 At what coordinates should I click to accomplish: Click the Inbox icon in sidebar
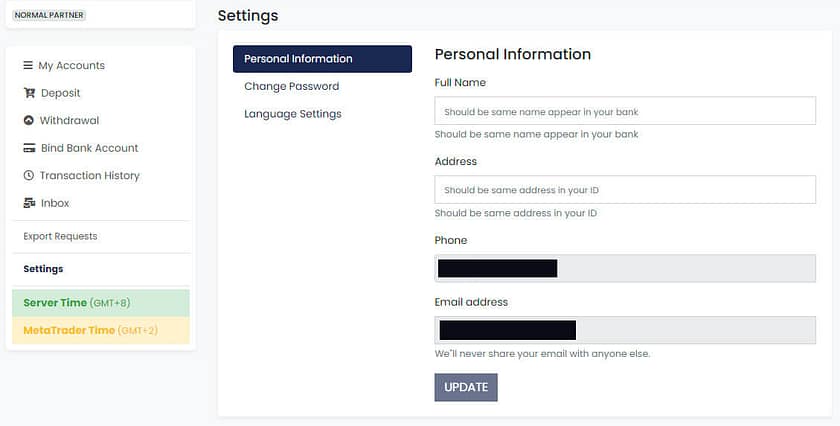click(29, 203)
